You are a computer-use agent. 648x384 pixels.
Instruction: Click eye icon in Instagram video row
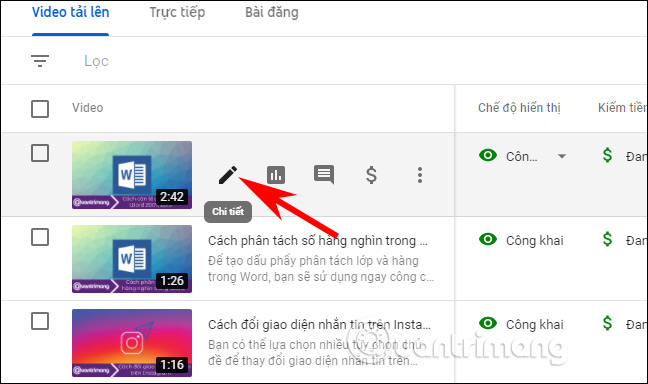pyautogui.click(x=488, y=323)
